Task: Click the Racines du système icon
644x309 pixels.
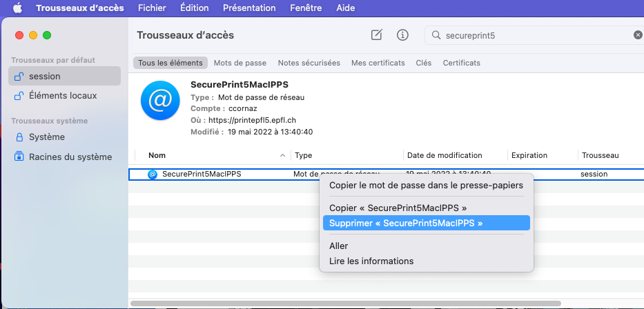Action: tap(19, 157)
